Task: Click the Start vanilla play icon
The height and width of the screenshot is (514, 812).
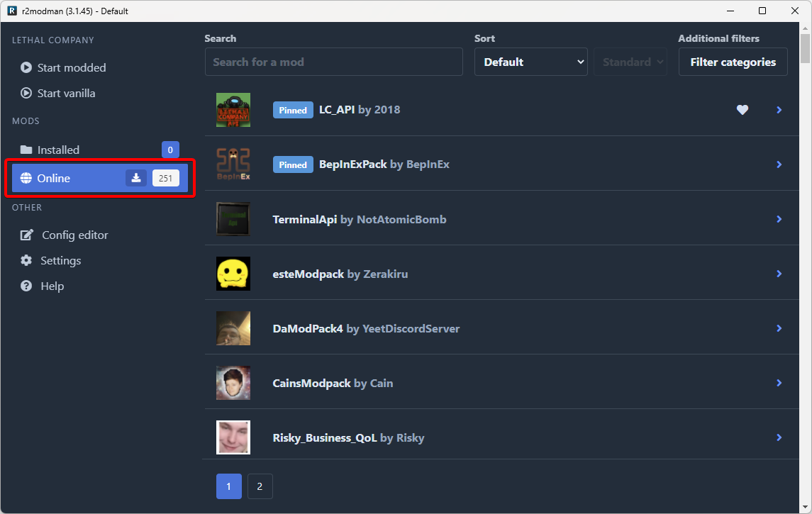Action: click(26, 93)
